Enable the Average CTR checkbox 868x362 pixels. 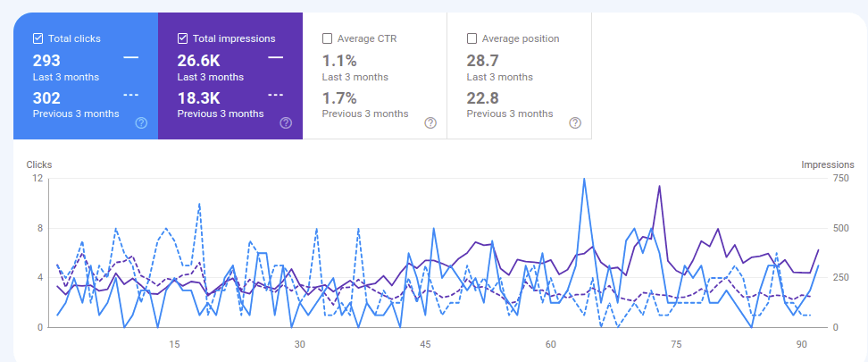[327, 38]
